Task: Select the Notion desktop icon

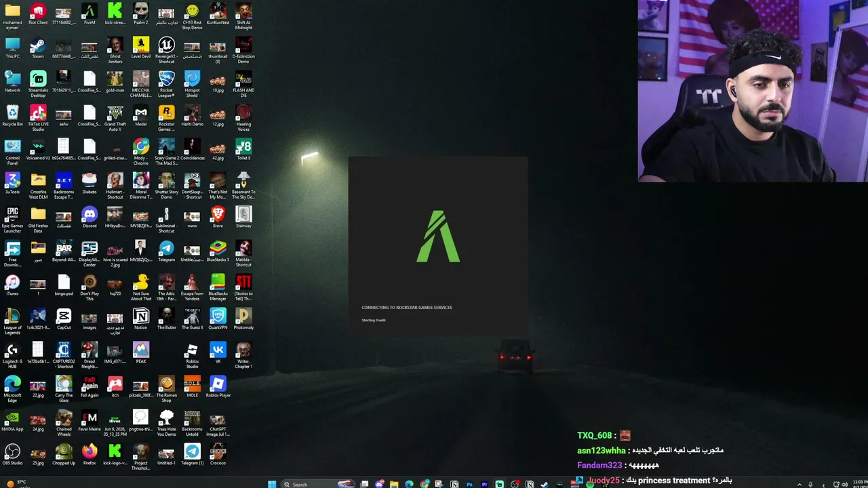Action: pyautogui.click(x=140, y=319)
